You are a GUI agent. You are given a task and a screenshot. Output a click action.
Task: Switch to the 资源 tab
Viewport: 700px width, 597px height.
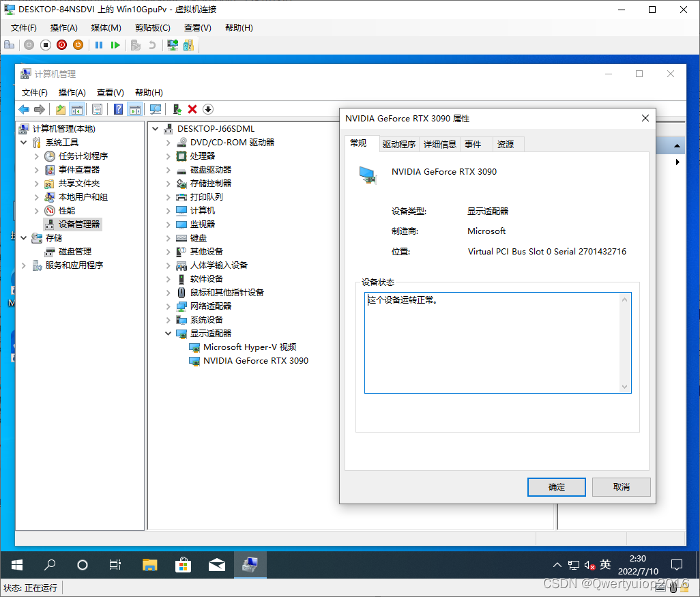click(506, 144)
